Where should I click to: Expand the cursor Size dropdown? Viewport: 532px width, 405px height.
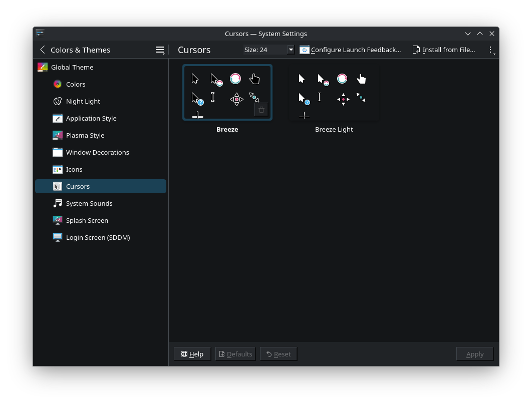291,50
